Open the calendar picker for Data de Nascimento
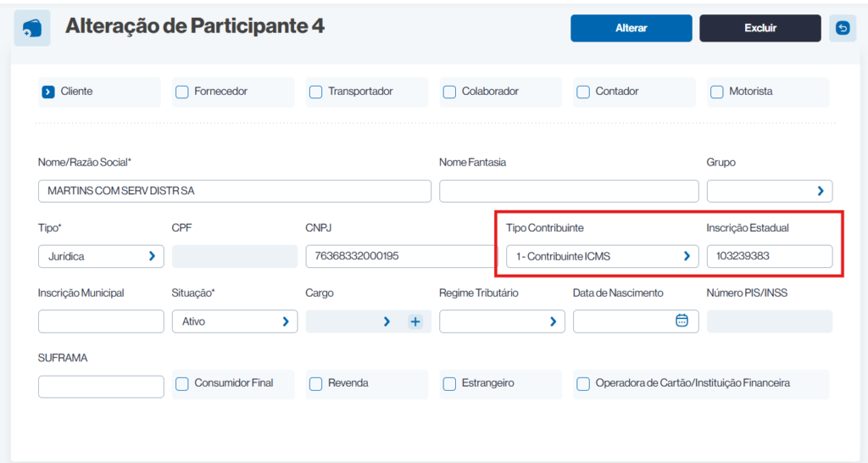This screenshot has height=463, width=868. tap(682, 321)
